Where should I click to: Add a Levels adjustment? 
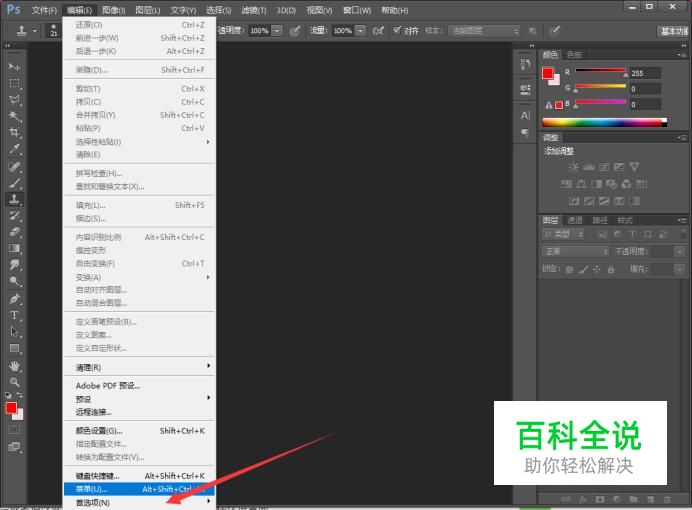pos(589,167)
